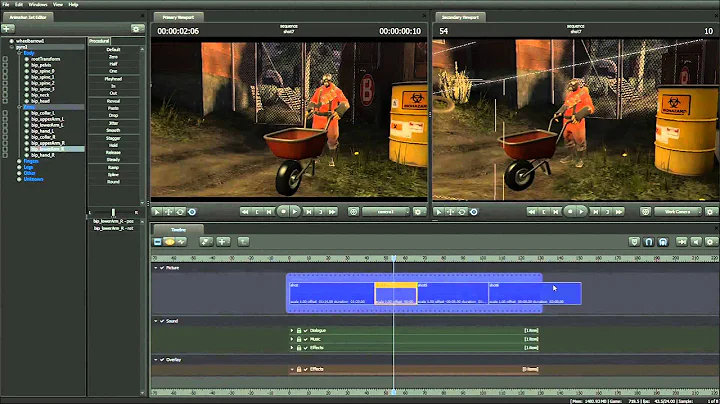Select the Primary Viewport tab
Image resolution: width=720 pixels, height=404 pixels.
tap(178, 17)
